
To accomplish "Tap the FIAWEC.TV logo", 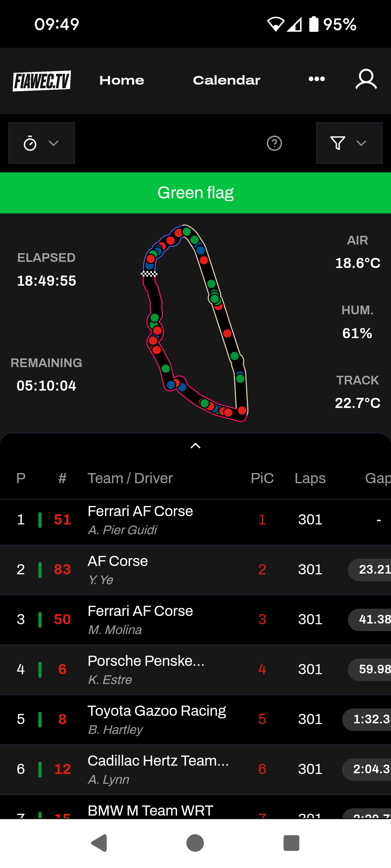I will [42, 80].
